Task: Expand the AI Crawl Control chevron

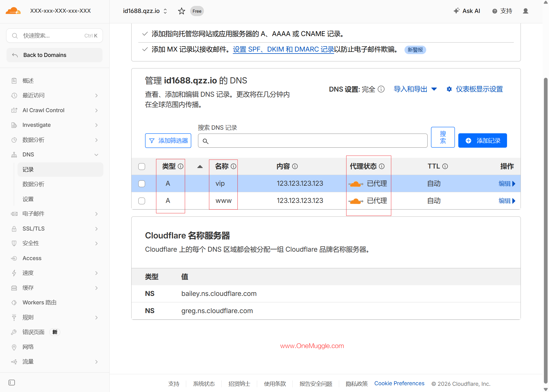Action: pyautogui.click(x=96, y=110)
